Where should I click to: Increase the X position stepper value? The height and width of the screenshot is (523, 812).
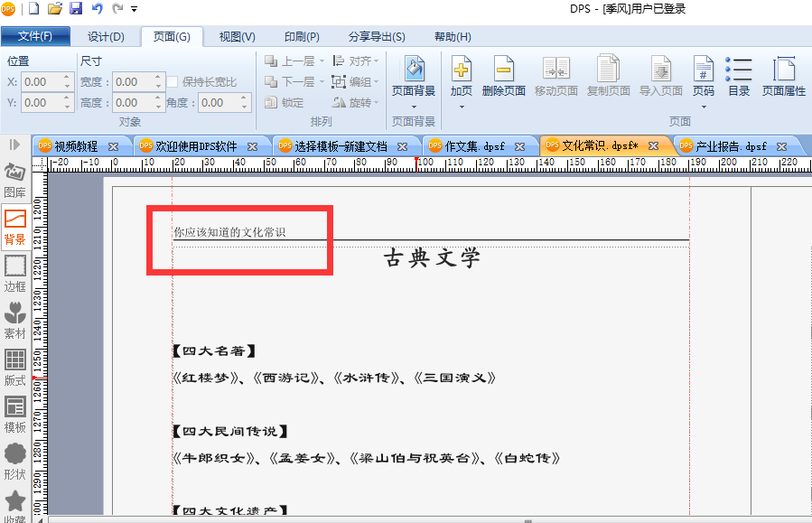pyautogui.click(x=67, y=78)
